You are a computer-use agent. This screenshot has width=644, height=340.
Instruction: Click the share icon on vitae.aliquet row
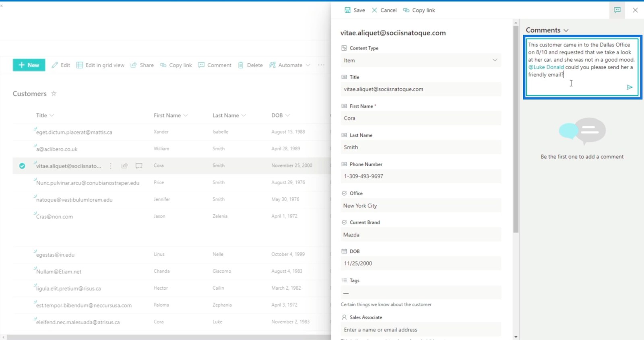(125, 166)
